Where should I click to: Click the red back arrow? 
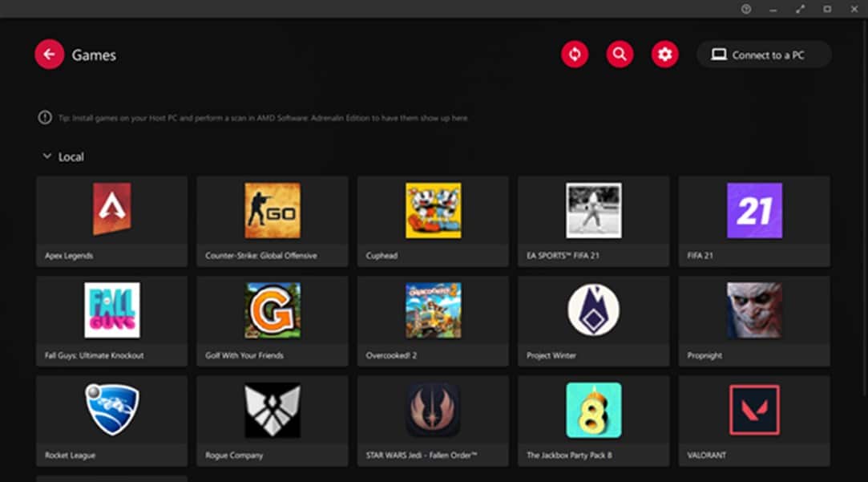tap(49, 54)
